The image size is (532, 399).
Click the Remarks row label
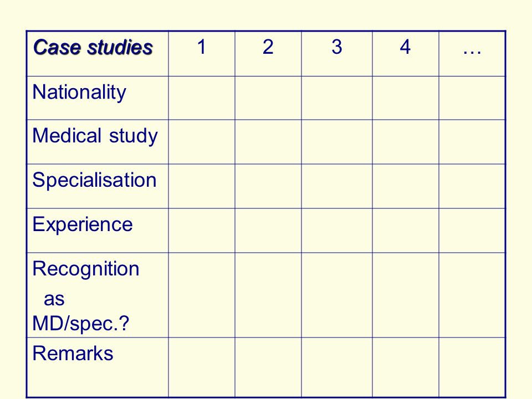tap(73, 353)
